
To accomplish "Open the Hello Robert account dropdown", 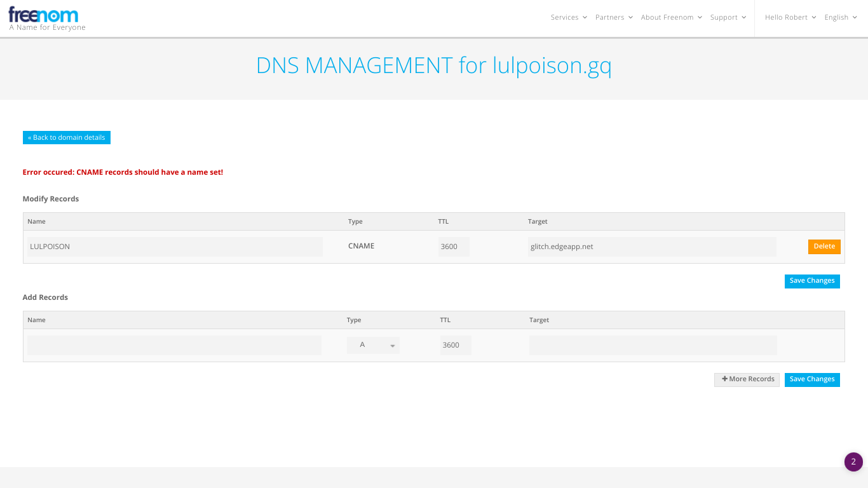I will 790,18.
